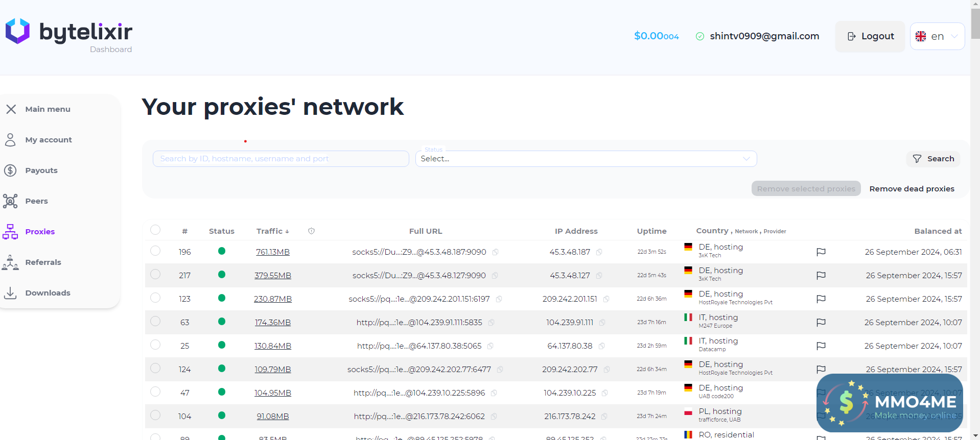Open Payouts menu item
Image resolution: width=980 pixels, height=440 pixels.
point(41,170)
